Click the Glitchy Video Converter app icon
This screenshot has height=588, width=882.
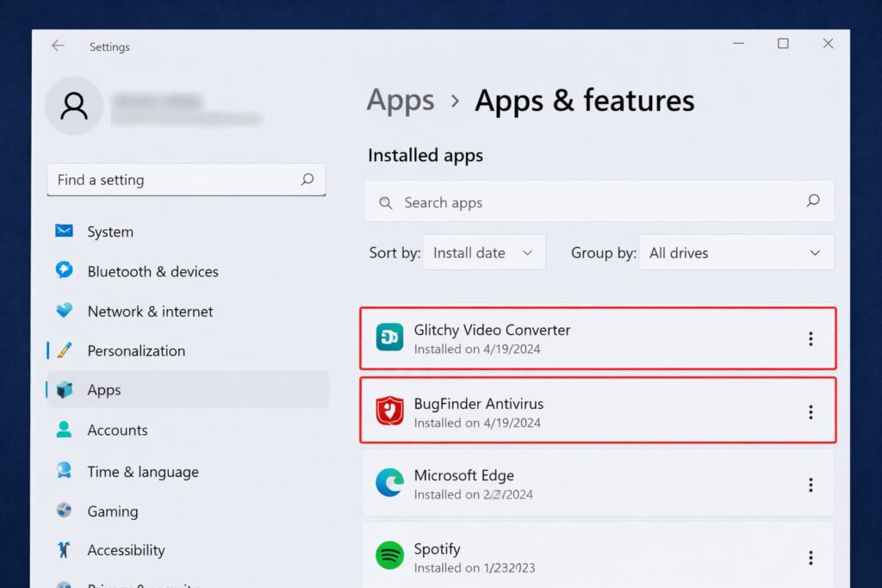pyautogui.click(x=389, y=337)
